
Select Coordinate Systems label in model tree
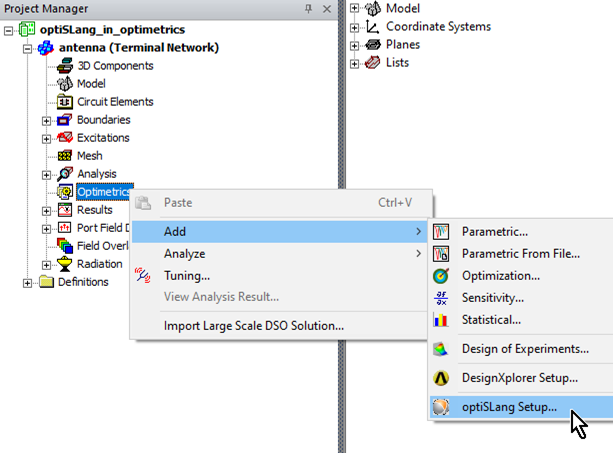438,27
